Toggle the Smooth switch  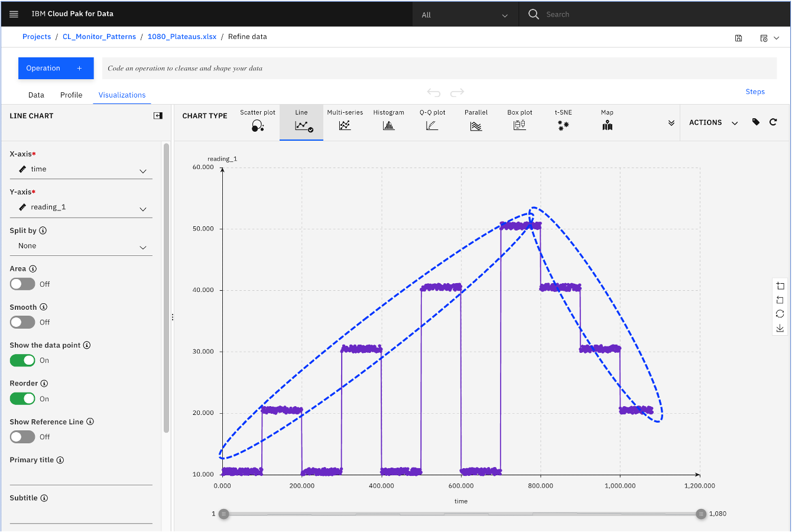[22, 322]
